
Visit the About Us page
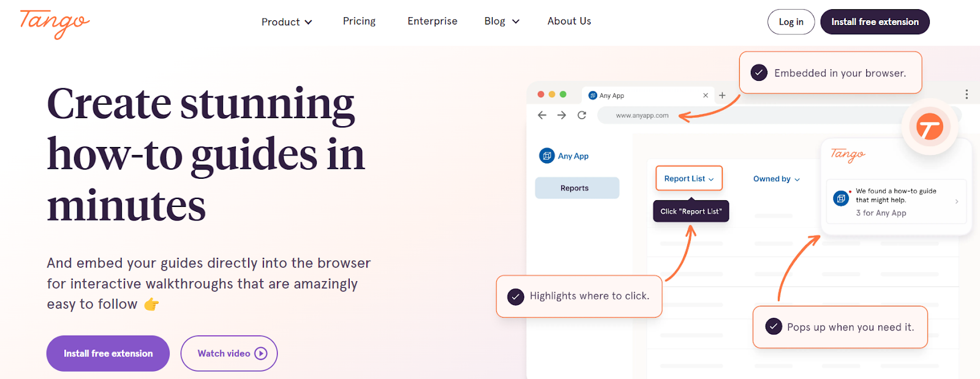(x=569, y=21)
